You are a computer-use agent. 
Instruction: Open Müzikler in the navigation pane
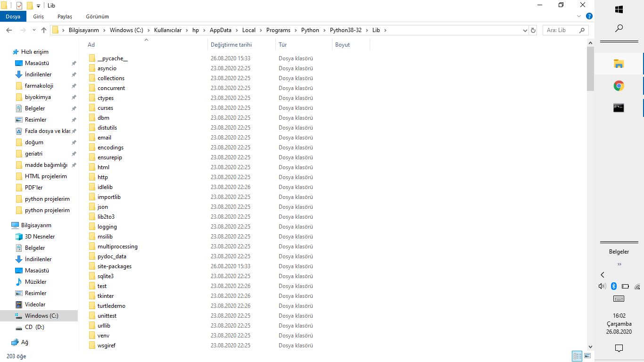coord(35,282)
